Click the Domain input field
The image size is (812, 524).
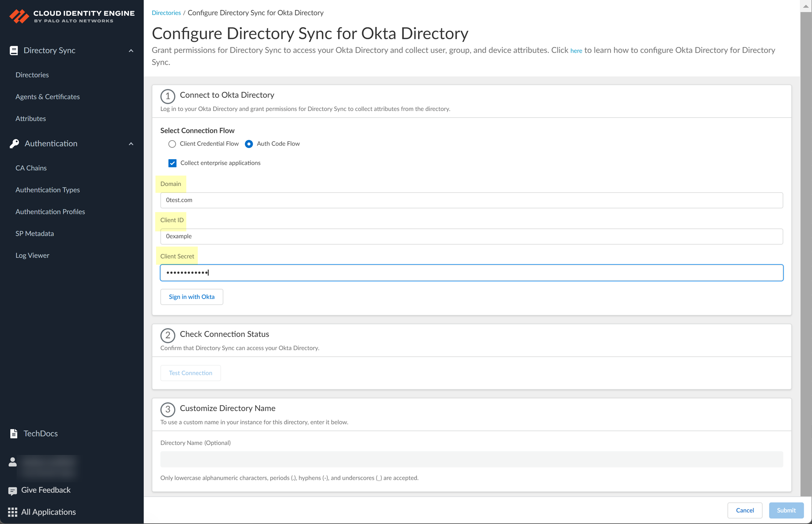[471, 200]
